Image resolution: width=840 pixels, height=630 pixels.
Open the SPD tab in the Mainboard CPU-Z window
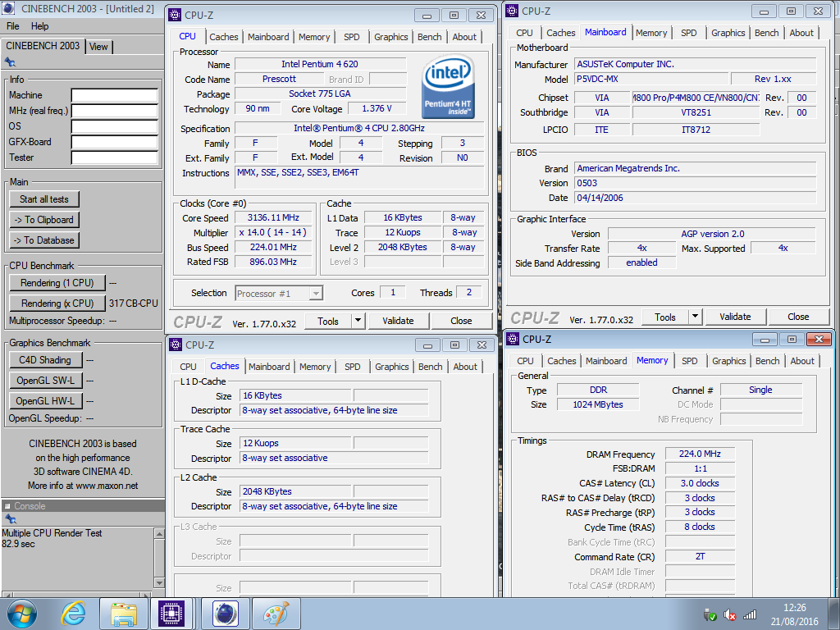(x=689, y=33)
